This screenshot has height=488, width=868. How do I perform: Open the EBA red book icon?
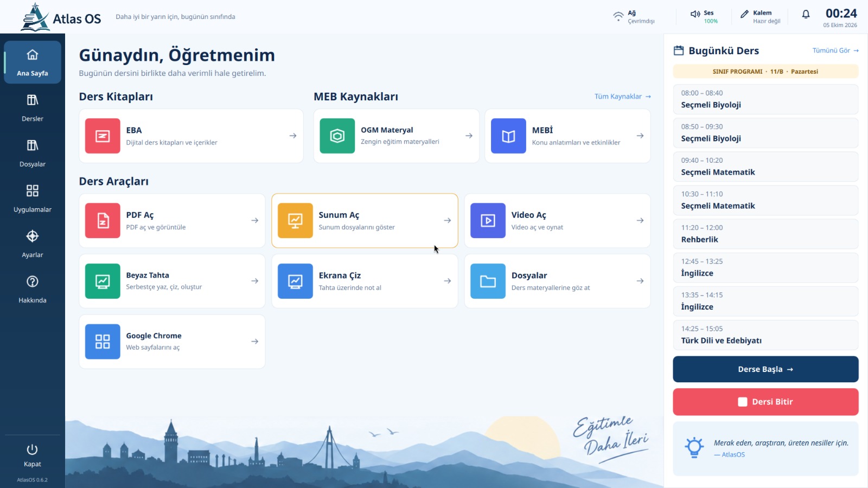[103, 136]
